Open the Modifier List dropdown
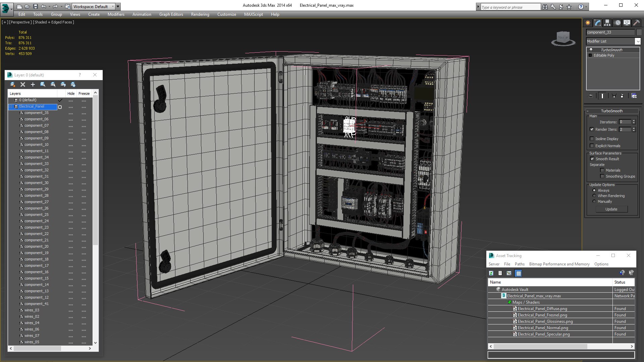This screenshot has height=362, width=644. 637,41
